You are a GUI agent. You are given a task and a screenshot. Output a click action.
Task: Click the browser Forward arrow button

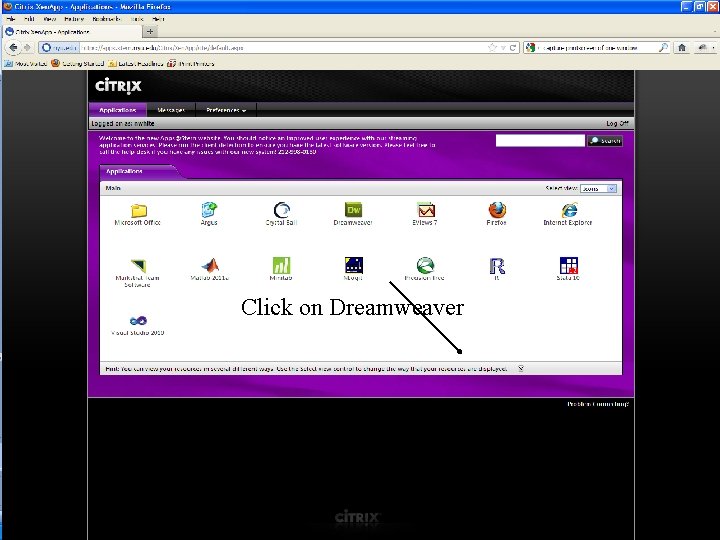(27, 47)
